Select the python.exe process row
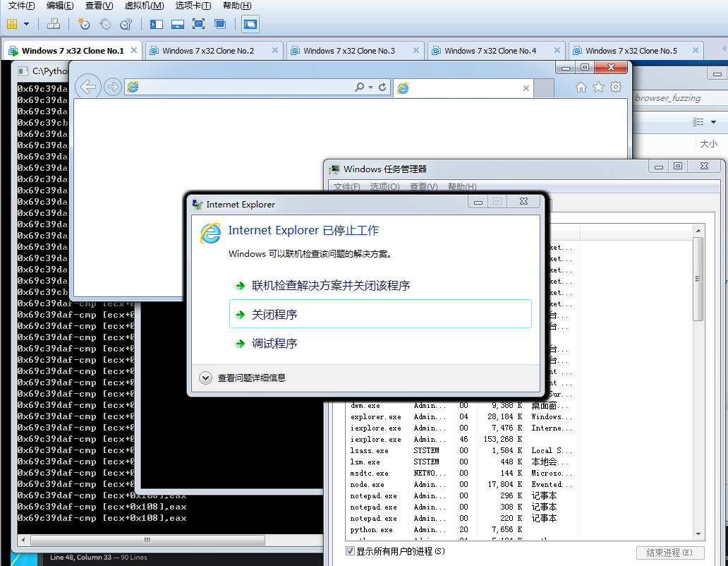Image resolution: width=728 pixels, height=566 pixels. click(x=461, y=529)
